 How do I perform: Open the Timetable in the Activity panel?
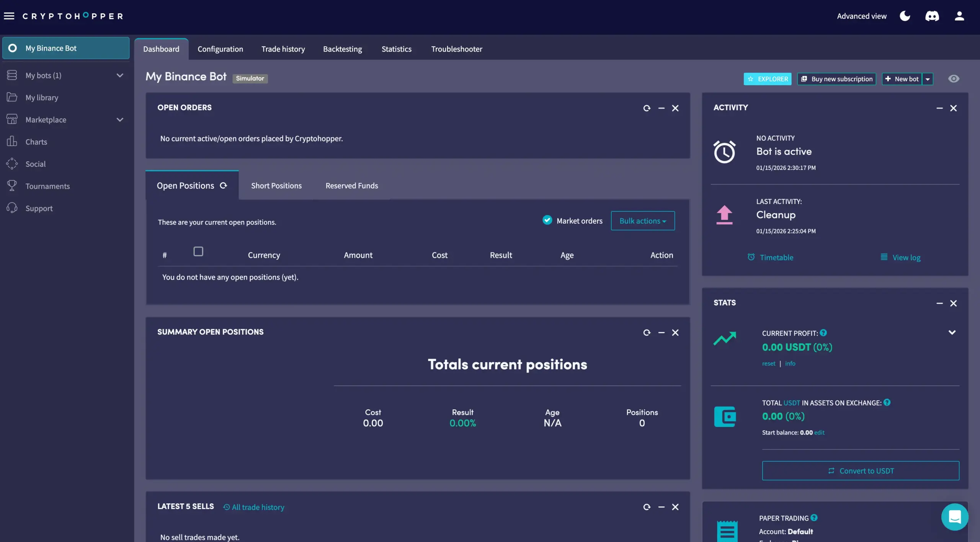[x=776, y=257]
